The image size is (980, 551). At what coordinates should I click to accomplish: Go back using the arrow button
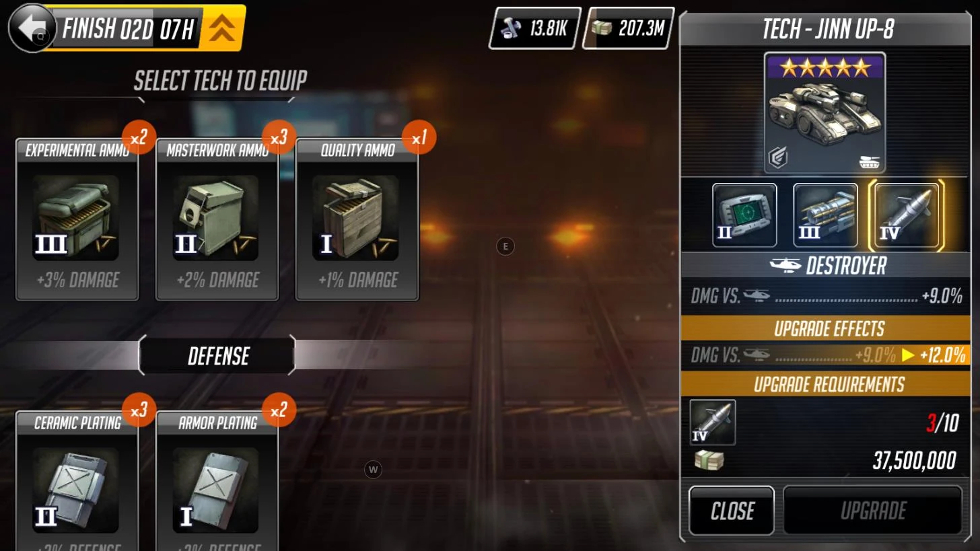point(32,28)
